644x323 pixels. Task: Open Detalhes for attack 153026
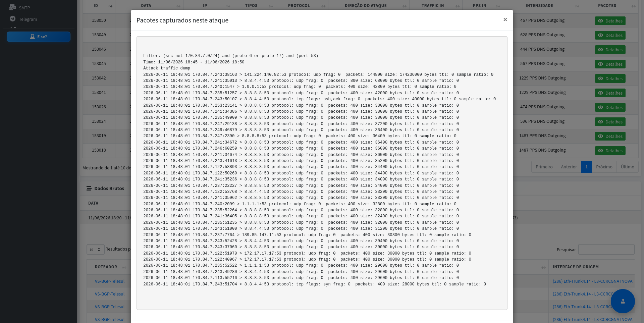(610, 107)
